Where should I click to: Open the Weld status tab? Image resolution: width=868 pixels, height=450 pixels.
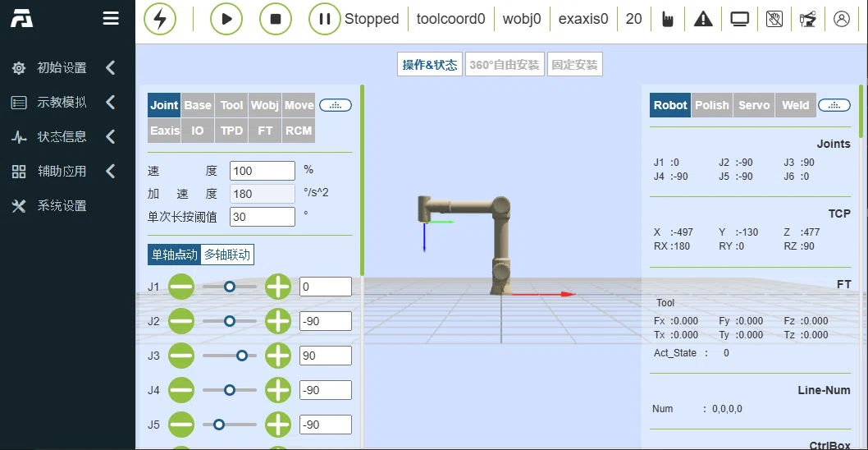coord(796,105)
